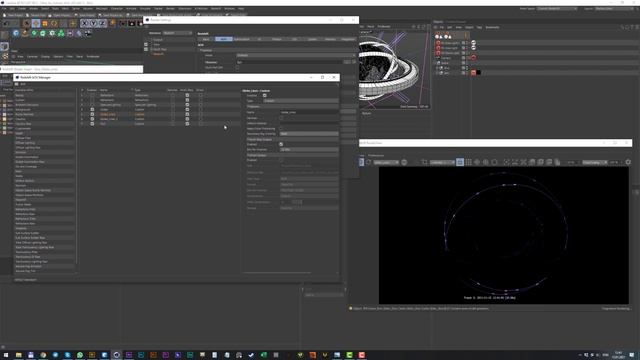Click the rendered image in RenderView

coord(504,236)
